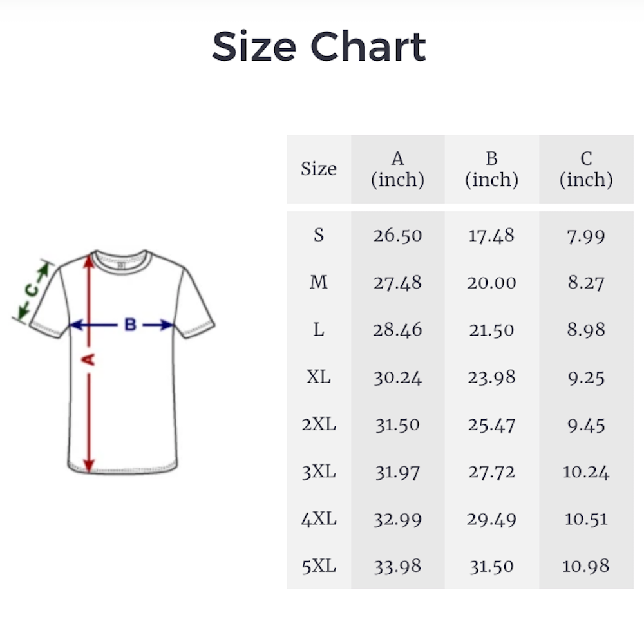Viewport: 644px width, 644px height.
Task: Click the 5XL size row label
Action: [x=319, y=566]
